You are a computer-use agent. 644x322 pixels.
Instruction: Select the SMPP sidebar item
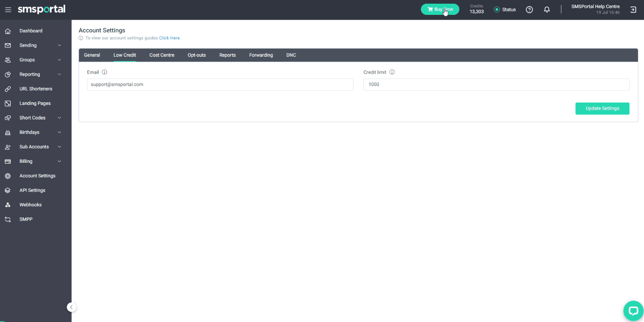tap(26, 219)
